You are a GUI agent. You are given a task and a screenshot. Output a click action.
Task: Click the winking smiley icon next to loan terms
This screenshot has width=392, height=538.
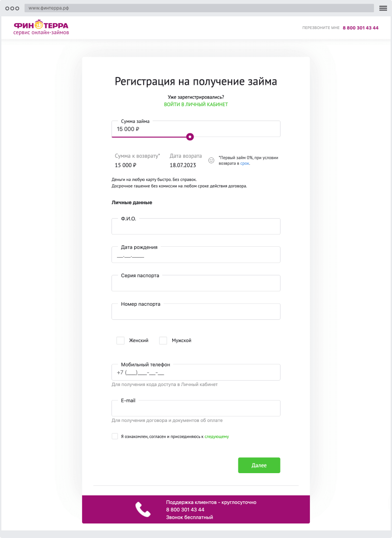[x=211, y=160]
